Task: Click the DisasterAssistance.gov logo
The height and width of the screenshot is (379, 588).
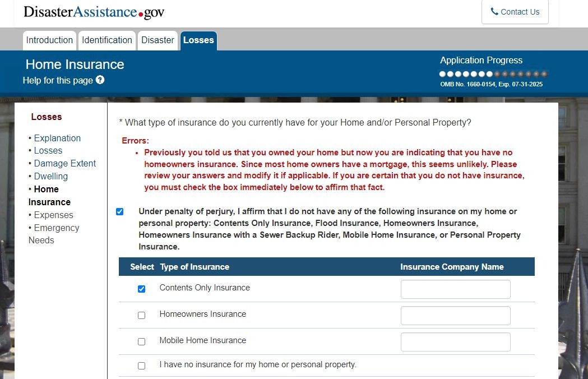Action: (94, 12)
